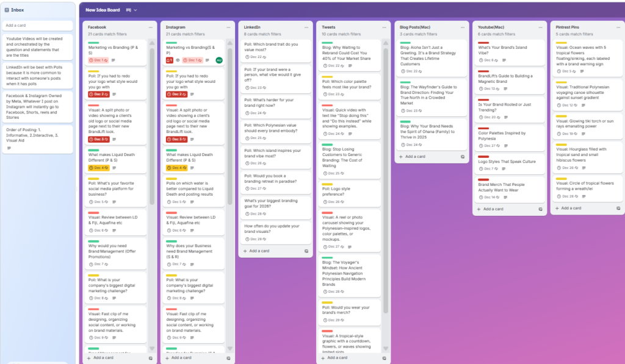Click Add a card in Youtube(Mac) list

(x=494, y=209)
